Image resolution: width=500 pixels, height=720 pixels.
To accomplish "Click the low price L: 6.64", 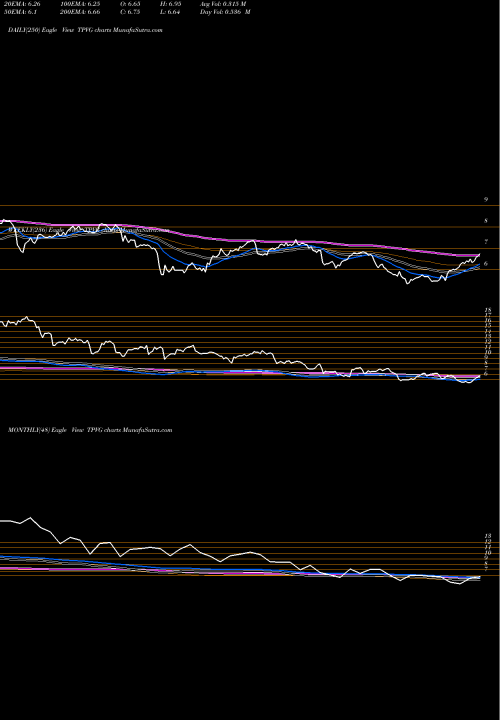I will pyautogui.click(x=172, y=12).
